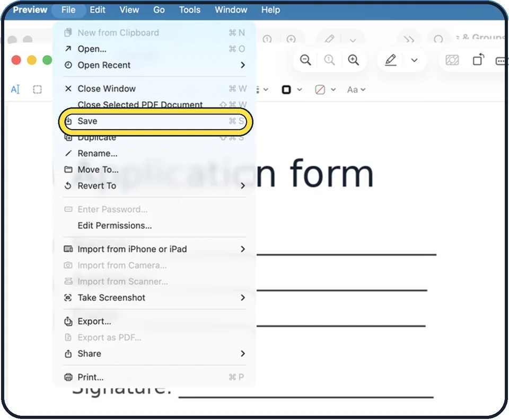Open the Window menu
Image resolution: width=509 pixels, height=420 pixels.
(x=231, y=10)
